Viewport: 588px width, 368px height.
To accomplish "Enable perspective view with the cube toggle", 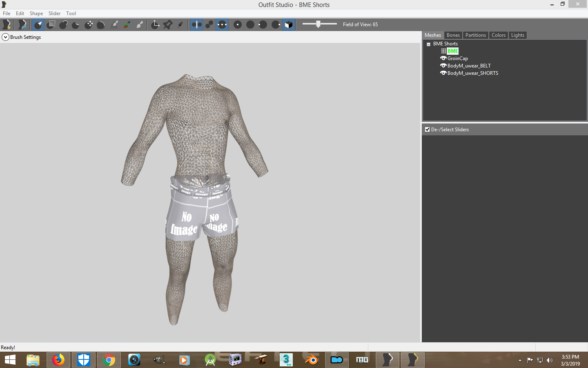I will click(288, 25).
